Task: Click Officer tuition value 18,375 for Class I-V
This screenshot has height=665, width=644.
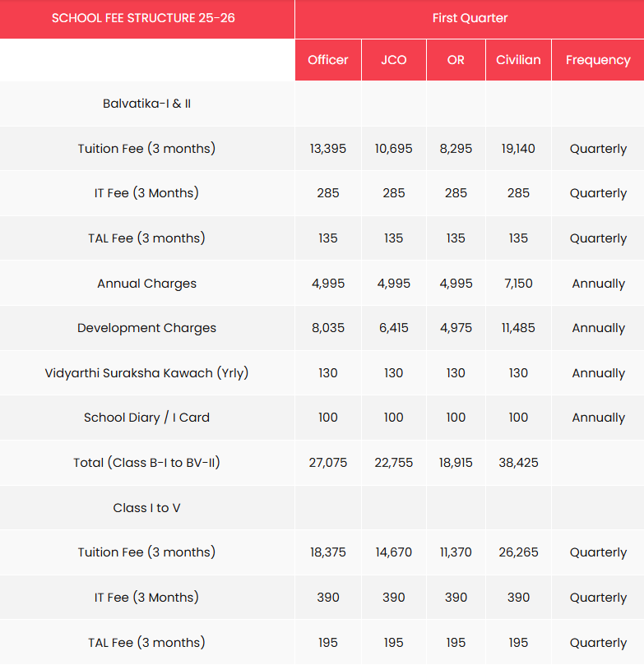Action: [328, 552]
